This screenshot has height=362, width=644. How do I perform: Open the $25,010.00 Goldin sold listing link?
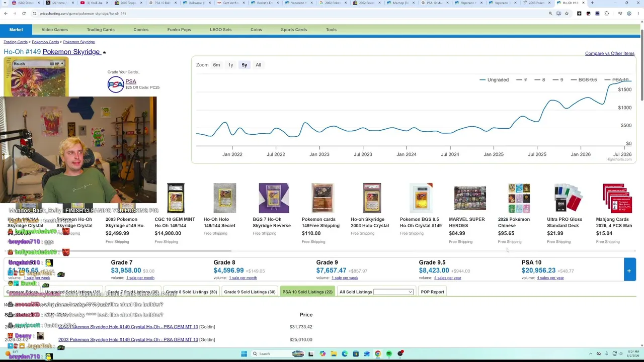(x=128, y=340)
